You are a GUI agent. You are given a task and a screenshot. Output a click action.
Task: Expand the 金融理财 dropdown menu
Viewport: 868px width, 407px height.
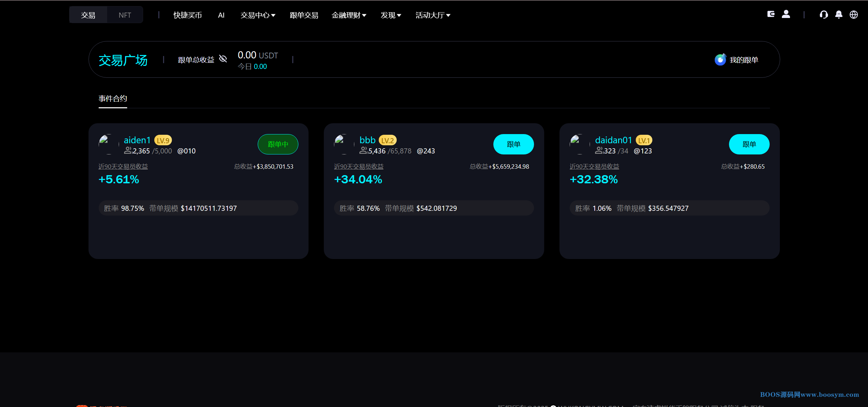point(349,15)
